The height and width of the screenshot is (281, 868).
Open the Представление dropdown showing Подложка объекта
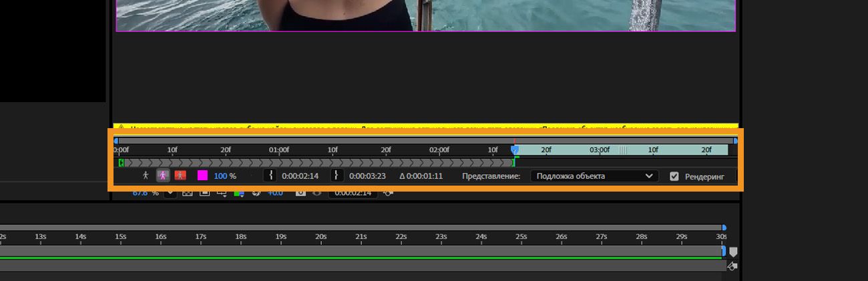(x=594, y=176)
